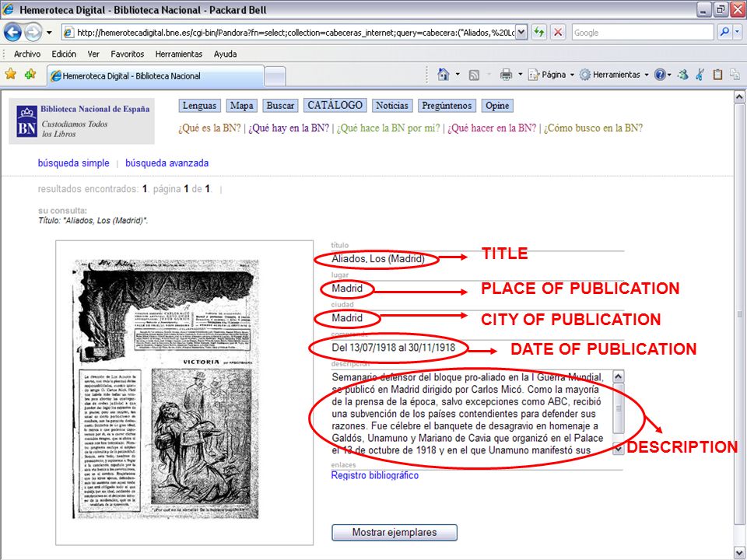Click the description box scroll-down arrow
Image resolution: width=747 pixels, height=560 pixels.
click(x=618, y=449)
